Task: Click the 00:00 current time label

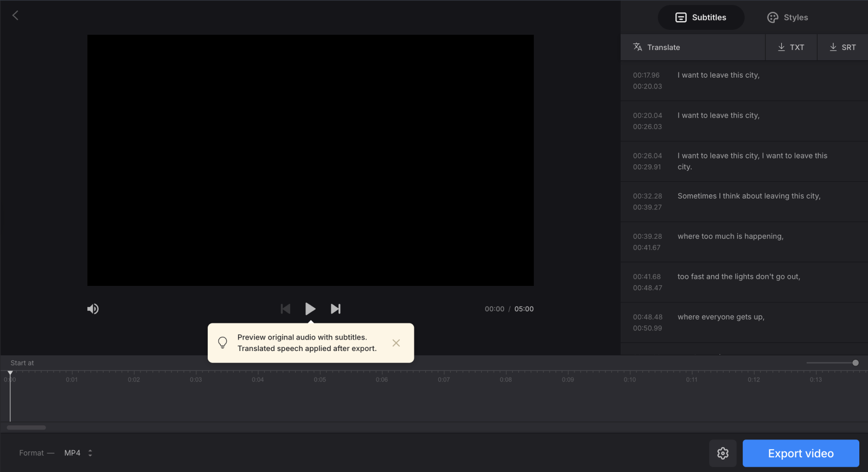Action: [x=494, y=309]
